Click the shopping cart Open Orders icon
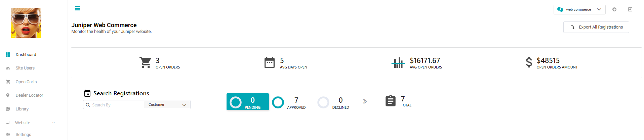Viewport: 644px width, 140px height. (x=145, y=62)
